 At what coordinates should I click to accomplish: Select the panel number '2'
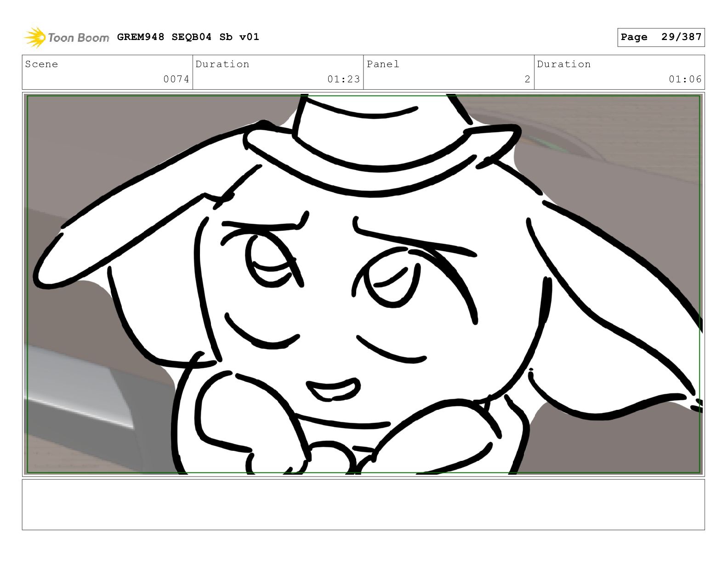528,79
